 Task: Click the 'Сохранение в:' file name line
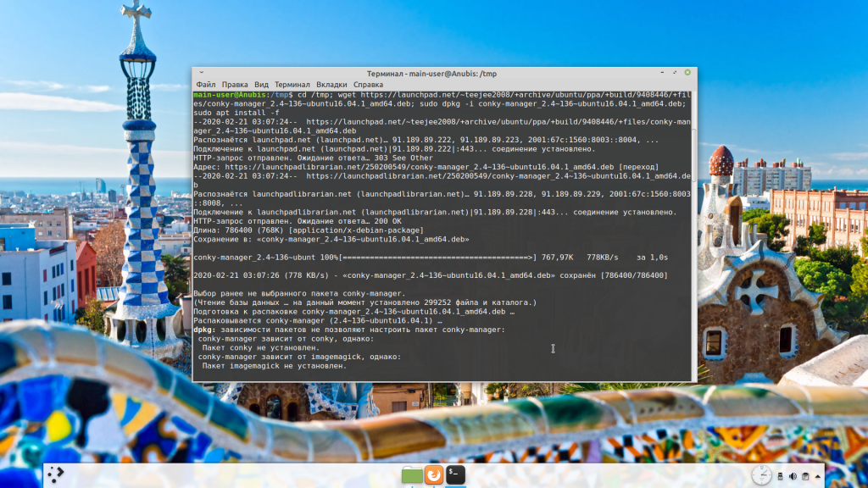tap(331, 239)
